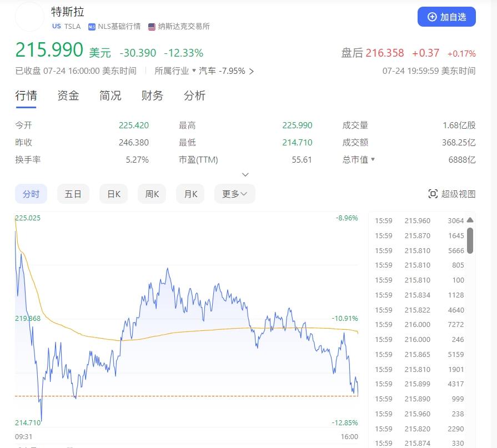497x448 pixels.
Task: Select the 五日 chart period
Action: tap(73, 194)
